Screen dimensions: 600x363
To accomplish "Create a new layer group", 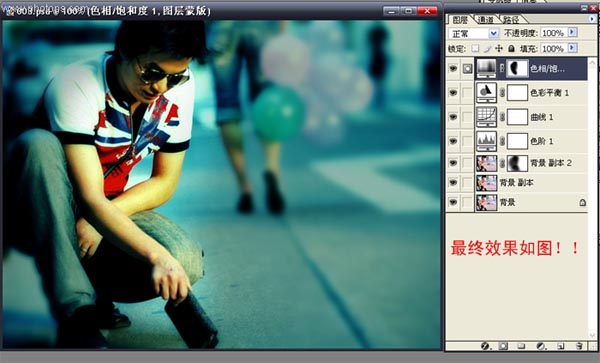I will click(x=521, y=346).
